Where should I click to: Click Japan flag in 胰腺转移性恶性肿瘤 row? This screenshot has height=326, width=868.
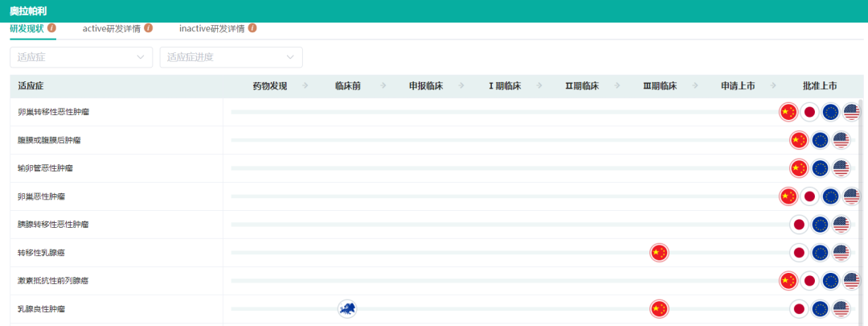(x=798, y=225)
